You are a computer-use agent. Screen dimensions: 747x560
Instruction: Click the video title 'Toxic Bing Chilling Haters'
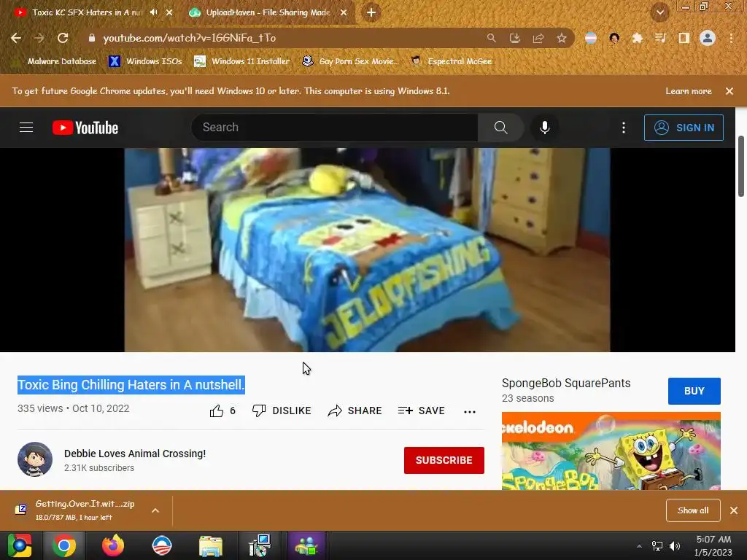point(131,385)
